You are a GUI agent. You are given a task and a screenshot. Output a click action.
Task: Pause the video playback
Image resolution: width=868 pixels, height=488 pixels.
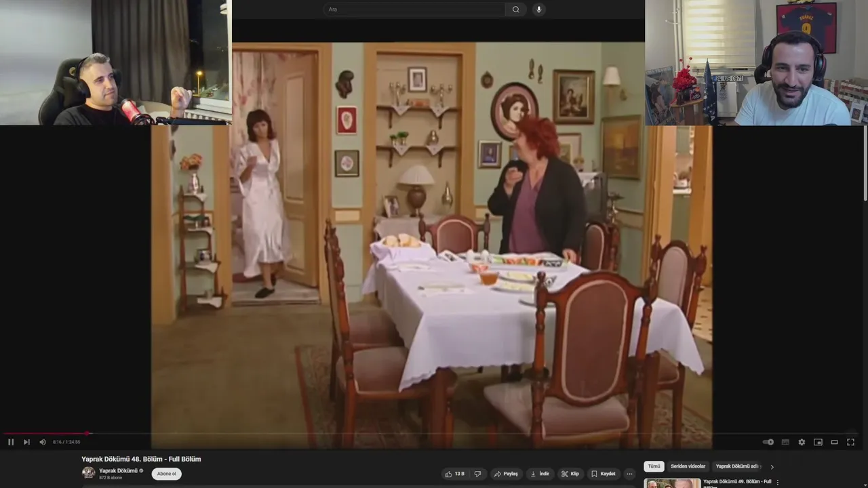tap(10, 442)
